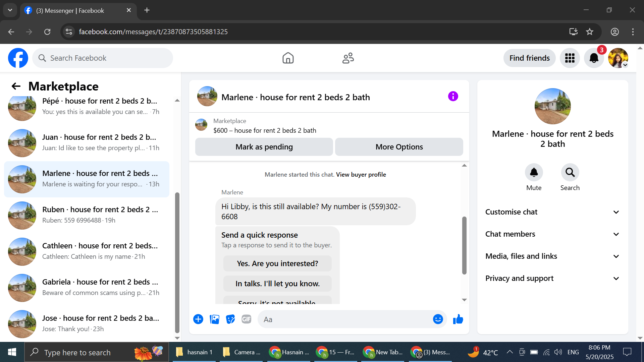Send quick response 'Yes. Are you interested?'
The width and height of the screenshot is (644, 362).
tap(277, 264)
